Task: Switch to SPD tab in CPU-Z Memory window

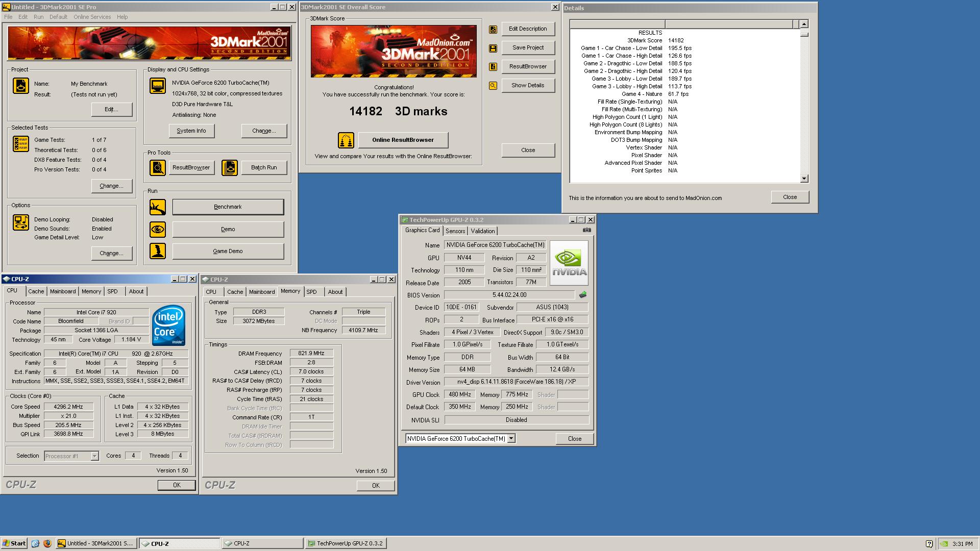Action: coord(311,292)
